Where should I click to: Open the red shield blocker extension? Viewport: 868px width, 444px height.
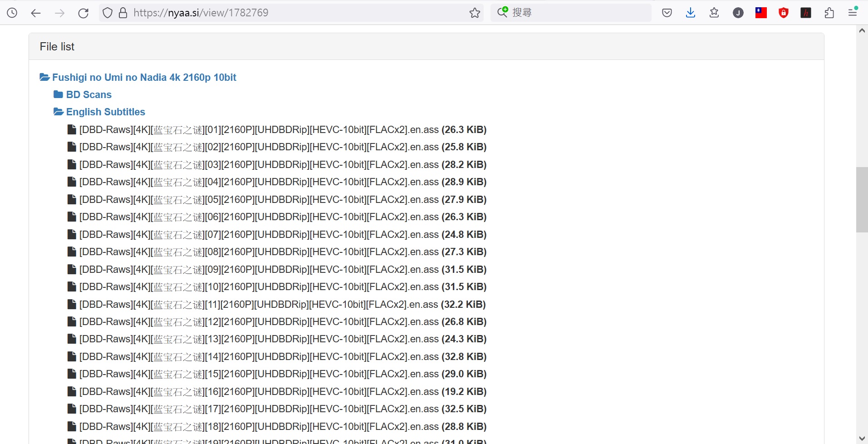(x=783, y=13)
